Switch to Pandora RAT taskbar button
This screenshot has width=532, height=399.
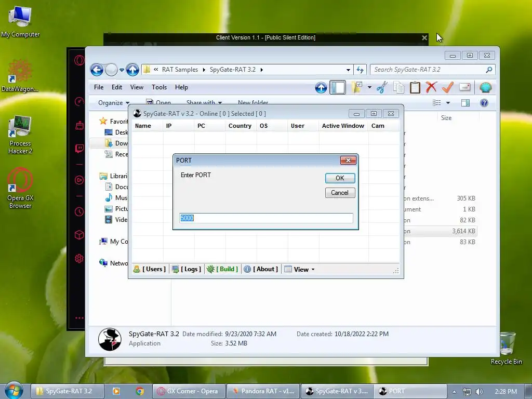(x=263, y=391)
